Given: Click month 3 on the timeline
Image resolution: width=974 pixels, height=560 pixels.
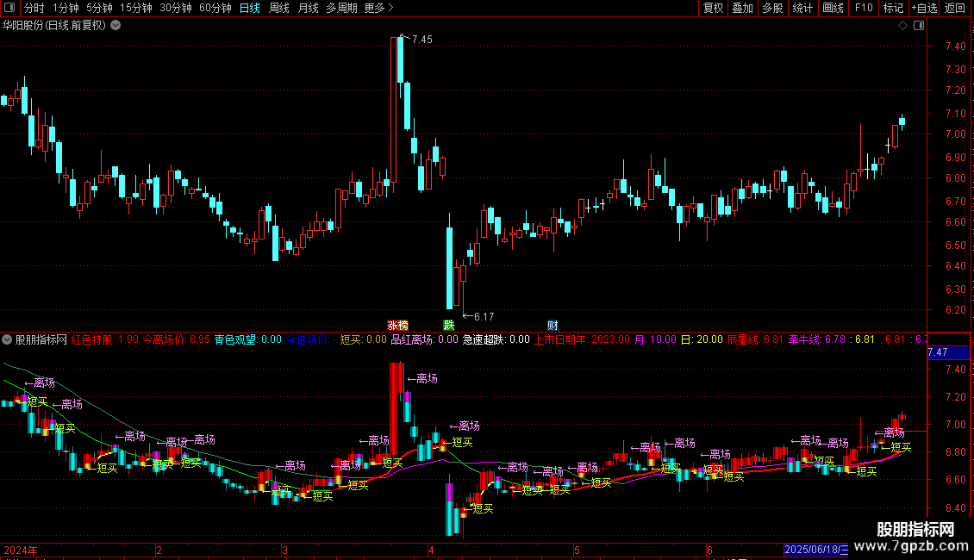Looking at the screenshot, I should pyautogui.click(x=284, y=550).
